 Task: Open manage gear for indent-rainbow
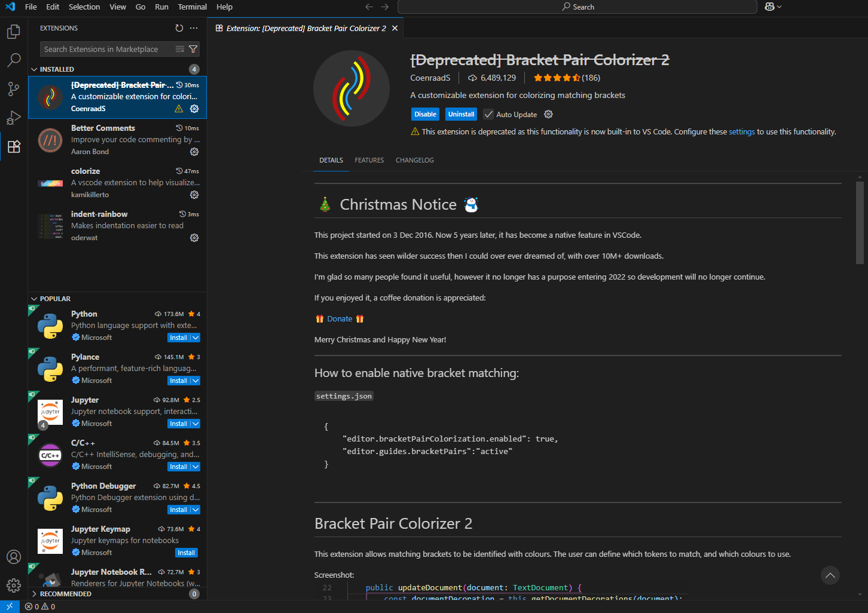point(194,238)
